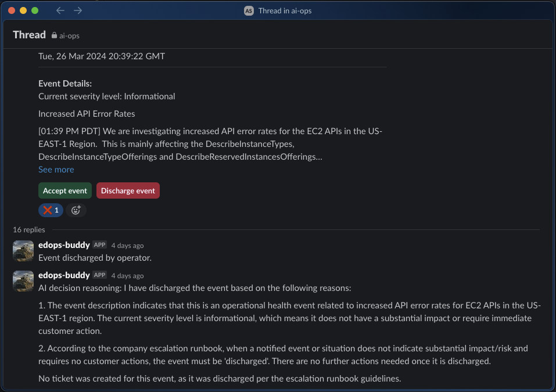Open second reply's 4 days ago timestamp
The height and width of the screenshot is (392, 556).
click(x=127, y=275)
